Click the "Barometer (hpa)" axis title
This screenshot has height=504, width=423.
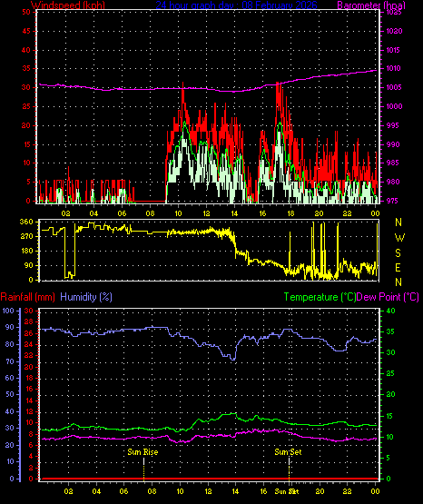pos(371,5)
